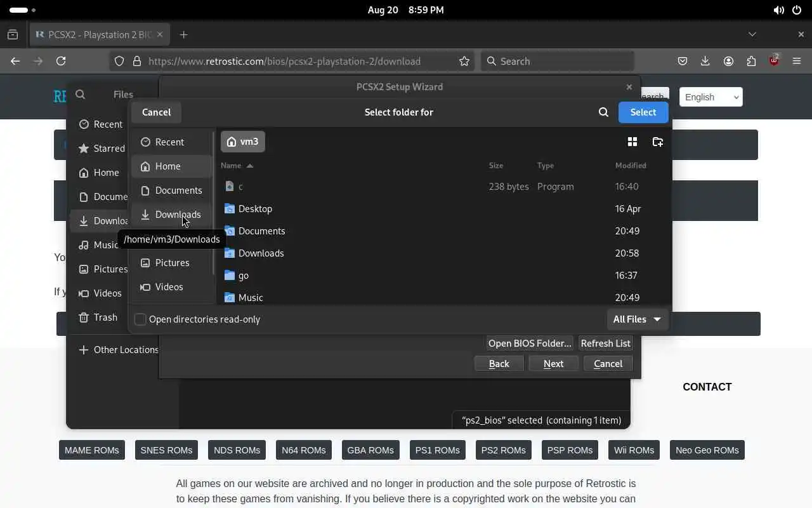Click Cancel in PCSX2 Setup Wizard
This screenshot has width=812, height=508.
[x=608, y=364]
